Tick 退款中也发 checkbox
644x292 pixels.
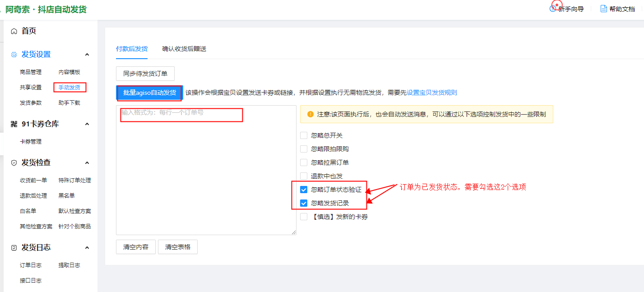click(304, 176)
